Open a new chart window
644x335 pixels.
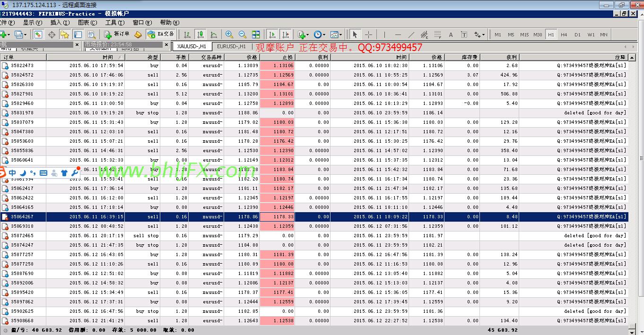4,34
